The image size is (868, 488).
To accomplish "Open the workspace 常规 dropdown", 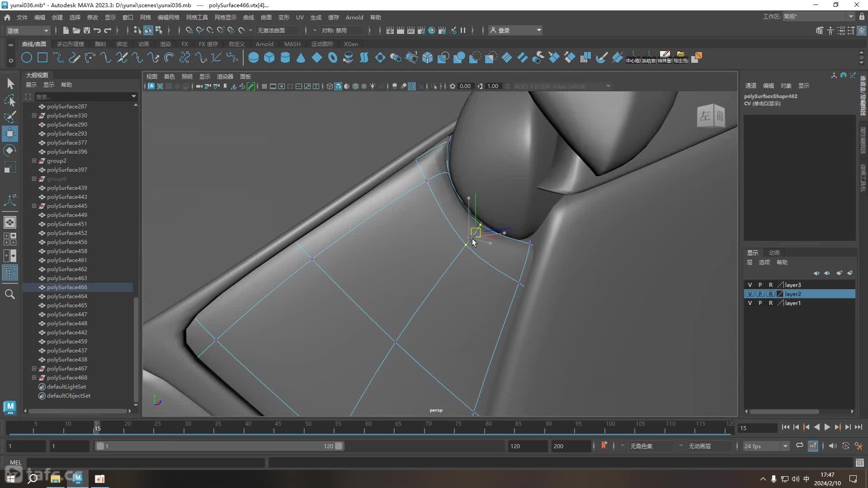I will pyautogui.click(x=818, y=17).
